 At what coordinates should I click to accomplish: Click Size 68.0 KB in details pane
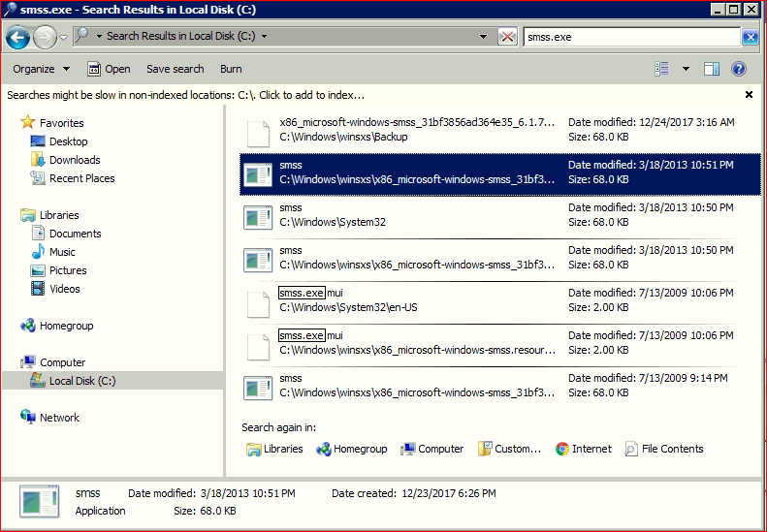[218, 511]
